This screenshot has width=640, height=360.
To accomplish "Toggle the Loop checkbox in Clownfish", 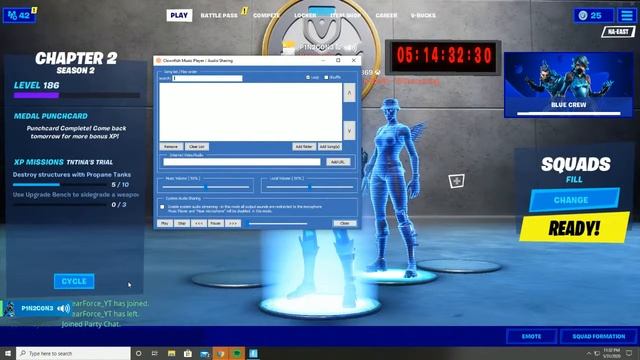I will click(308, 77).
